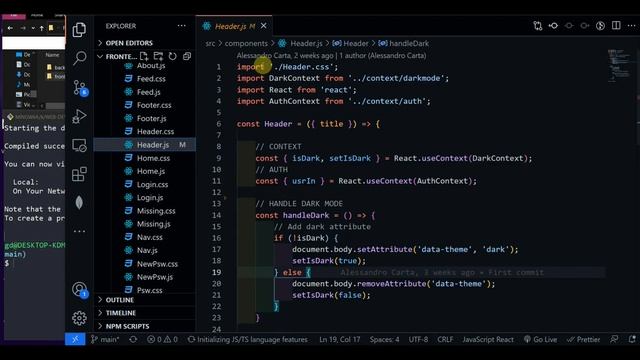The image size is (640, 360).
Task: Click CRLF line ending in status bar
Action: click(445, 339)
